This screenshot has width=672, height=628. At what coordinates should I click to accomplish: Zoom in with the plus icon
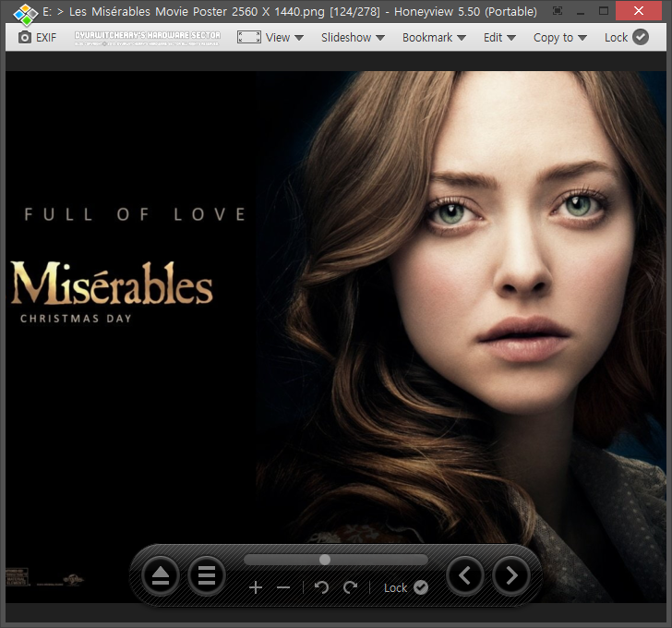tap(256, 587)
